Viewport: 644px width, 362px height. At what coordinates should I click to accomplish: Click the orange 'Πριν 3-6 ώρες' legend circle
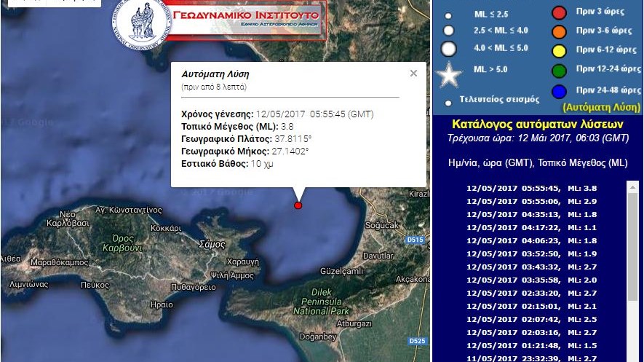[559, 31]
